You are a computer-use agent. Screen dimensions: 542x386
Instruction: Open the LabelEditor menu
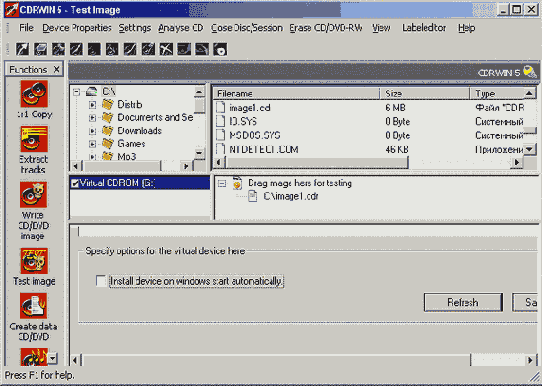(424, 28)
